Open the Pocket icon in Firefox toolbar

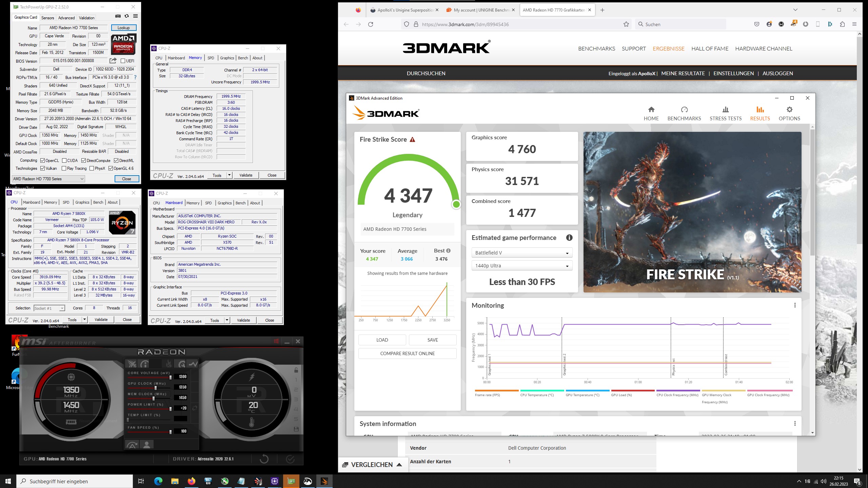point(756,24)
